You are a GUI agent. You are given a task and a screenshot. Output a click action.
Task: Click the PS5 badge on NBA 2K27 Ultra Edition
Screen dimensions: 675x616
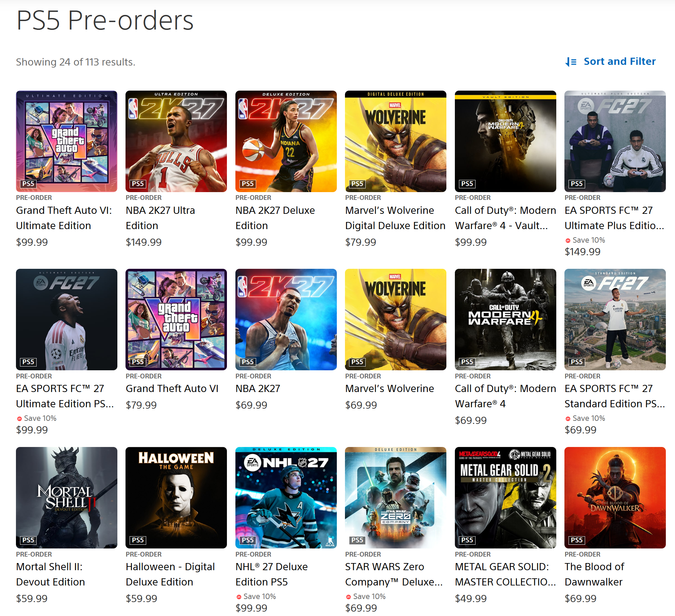138,184
